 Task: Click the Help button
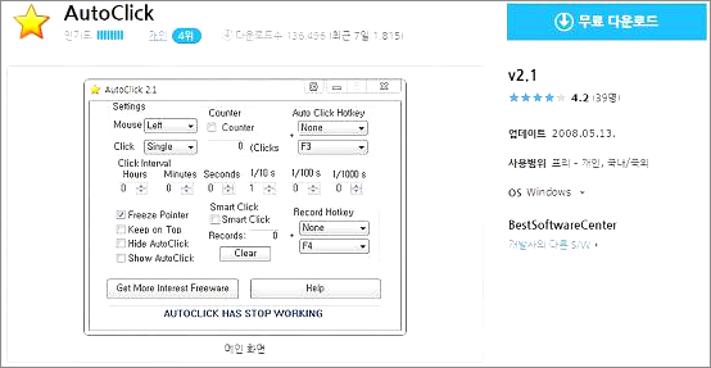[x=316, y=288]
